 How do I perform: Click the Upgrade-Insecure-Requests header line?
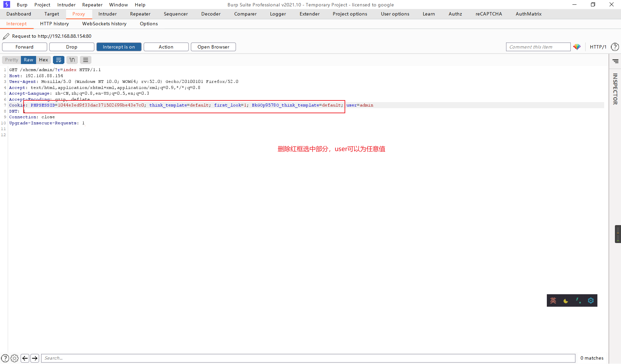[x=47, y=123]
